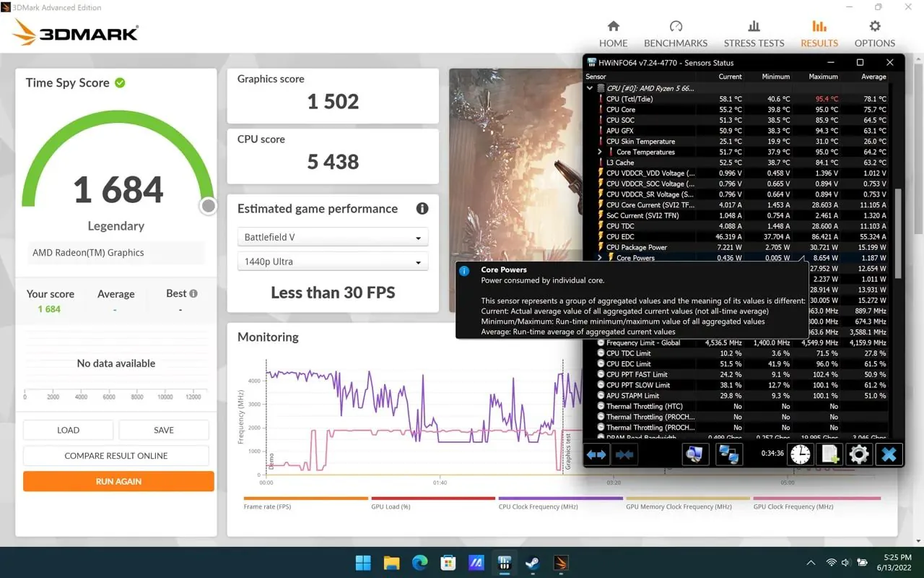Expand the Core Powers row

(600, 258)
